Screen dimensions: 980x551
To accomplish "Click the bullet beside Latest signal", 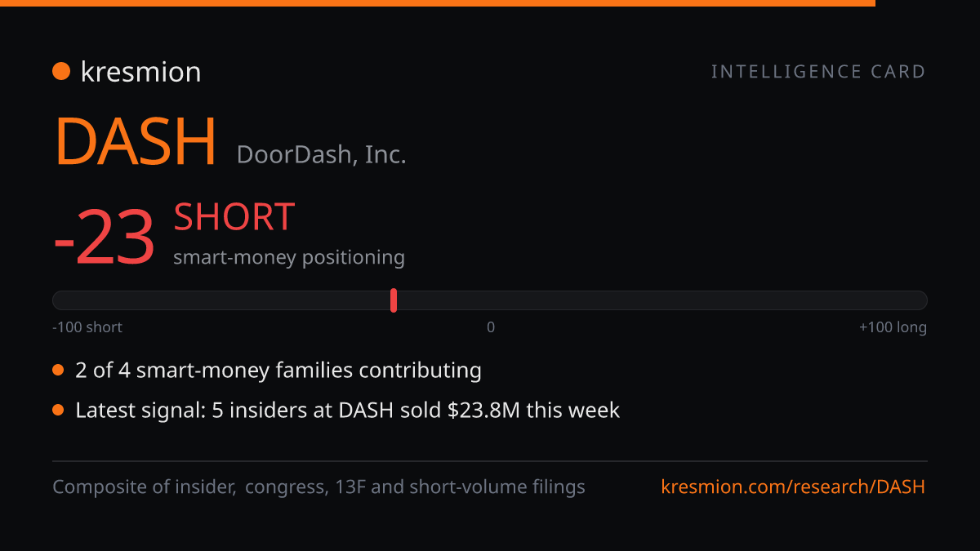I will pyautogui.click(x=58, y=410).
